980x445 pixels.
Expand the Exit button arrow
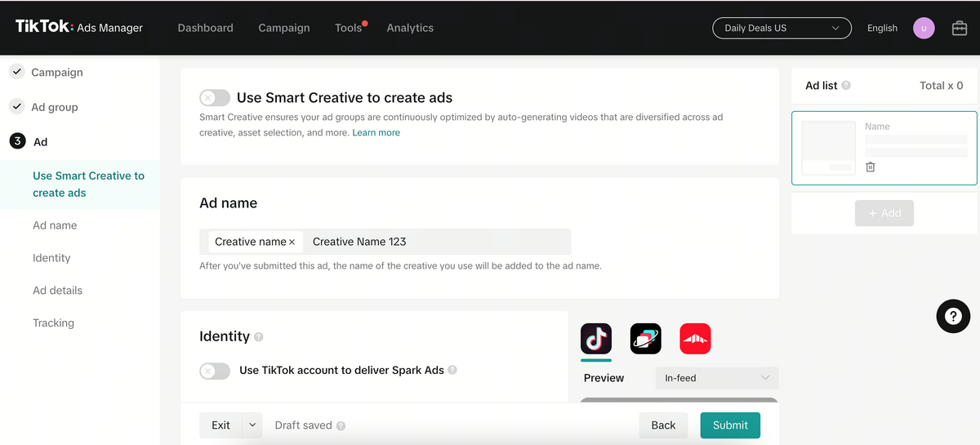tap(252, 425)
